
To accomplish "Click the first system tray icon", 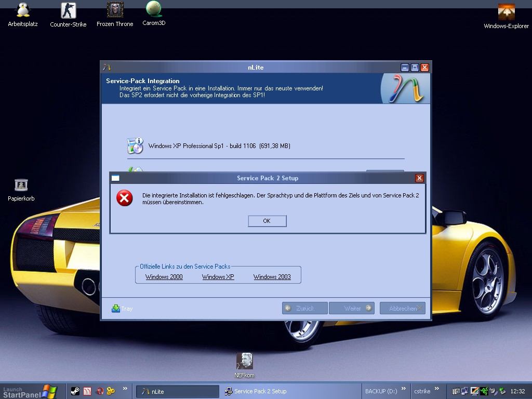I will click(456, 391).
